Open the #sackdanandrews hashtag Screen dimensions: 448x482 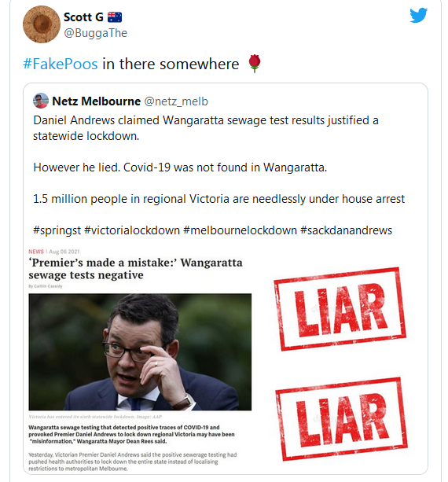pos(347,230)
